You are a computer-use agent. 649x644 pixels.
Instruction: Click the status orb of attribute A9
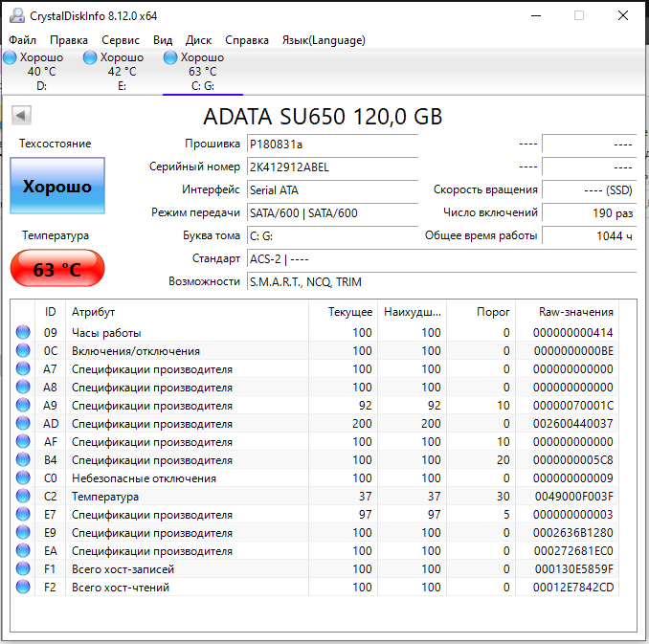click(x=23, y=405)
